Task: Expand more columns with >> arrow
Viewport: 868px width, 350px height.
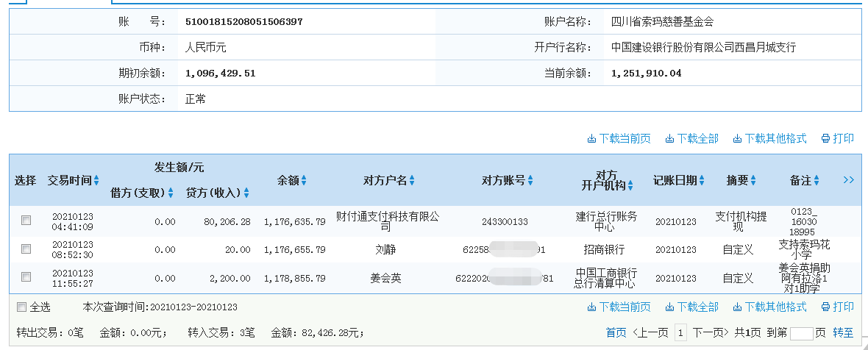Action: 848,180
